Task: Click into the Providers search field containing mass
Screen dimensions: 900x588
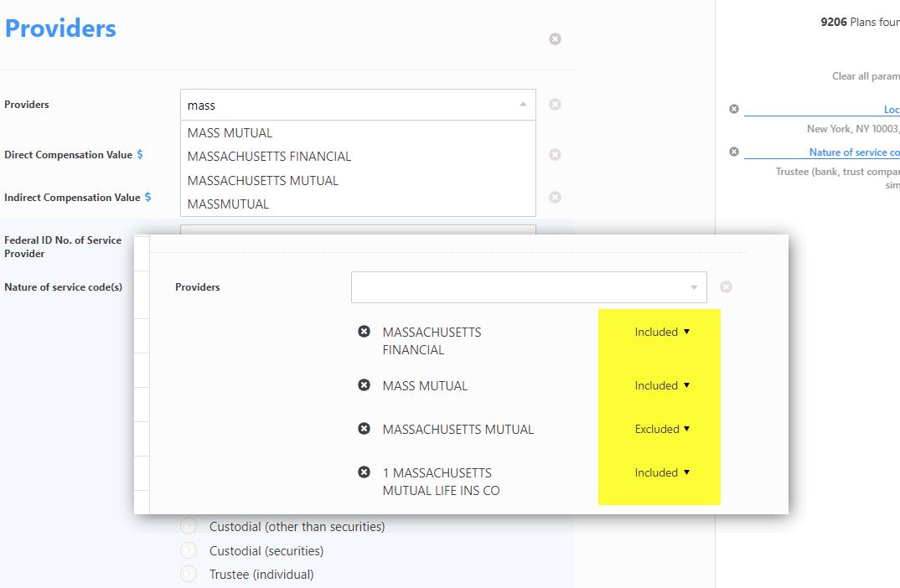Action: pyautogui.click(x=348, y=106)
